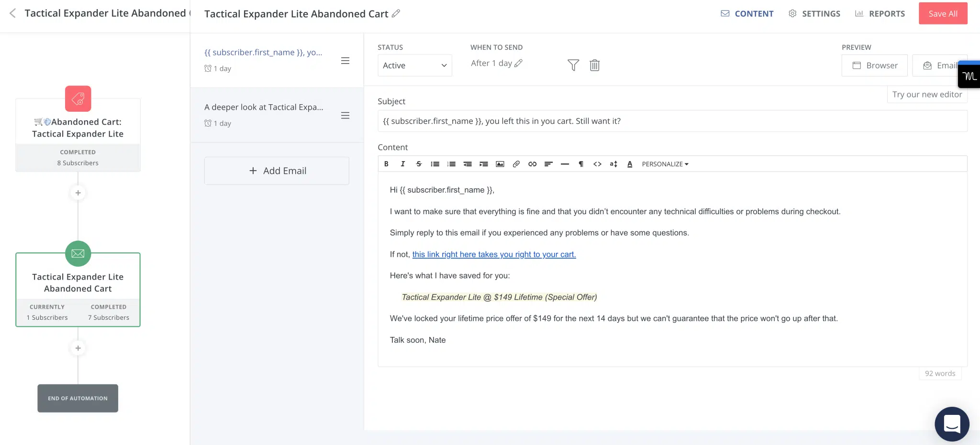Open the PERSONALIZE dropdown

(x=665, y=164)
